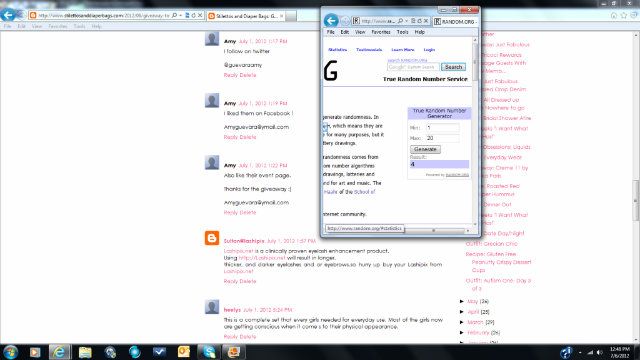
Task: Click the Generate button
Action: click(425, 149)
